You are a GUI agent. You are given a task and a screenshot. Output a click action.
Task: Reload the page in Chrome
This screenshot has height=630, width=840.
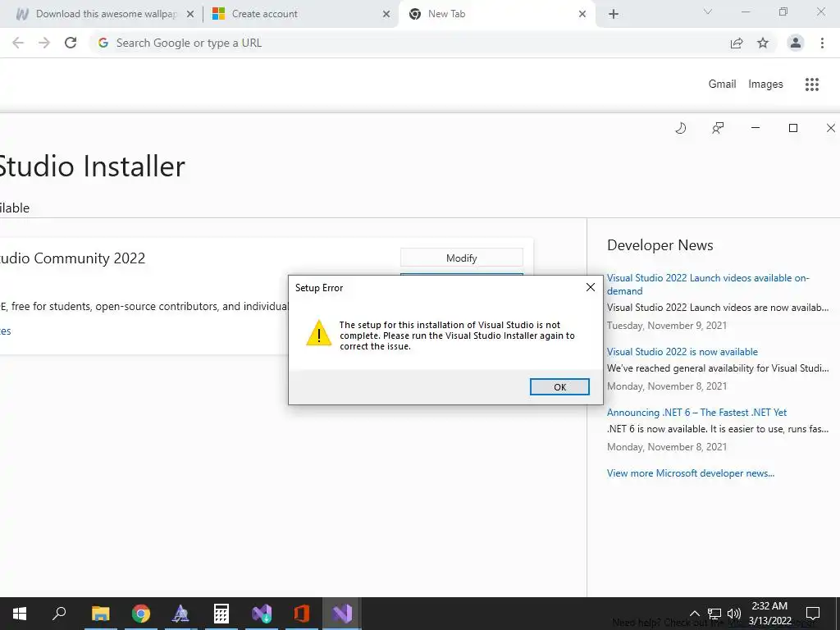click(71, 43)
